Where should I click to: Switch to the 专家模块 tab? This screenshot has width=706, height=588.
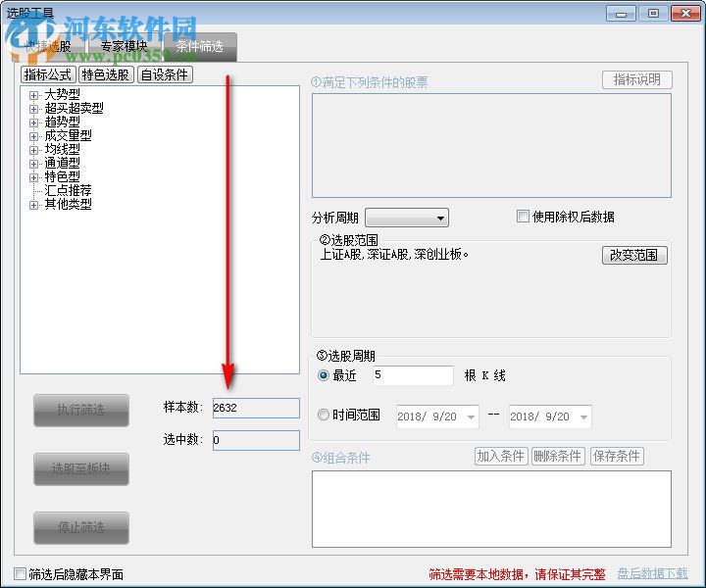124,46
